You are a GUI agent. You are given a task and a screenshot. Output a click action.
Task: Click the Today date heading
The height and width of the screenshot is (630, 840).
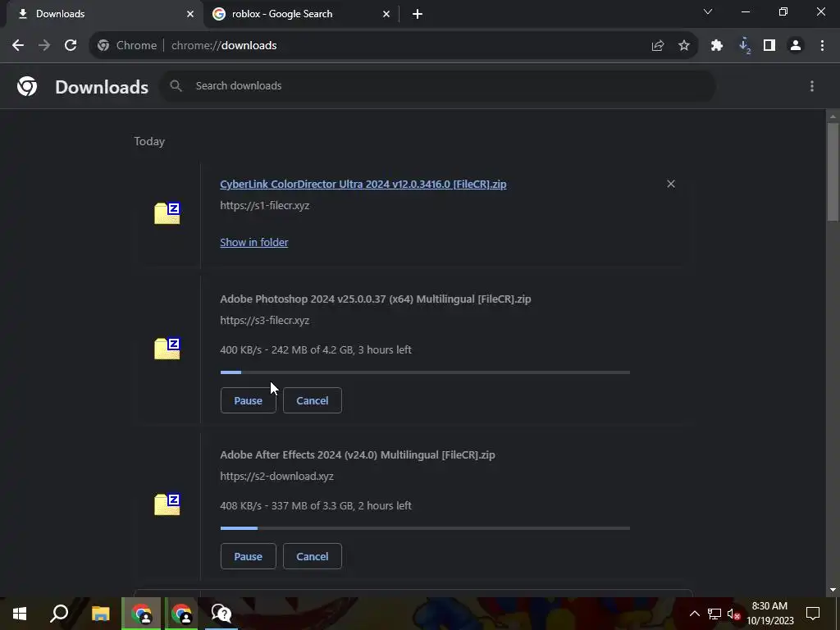149,141
